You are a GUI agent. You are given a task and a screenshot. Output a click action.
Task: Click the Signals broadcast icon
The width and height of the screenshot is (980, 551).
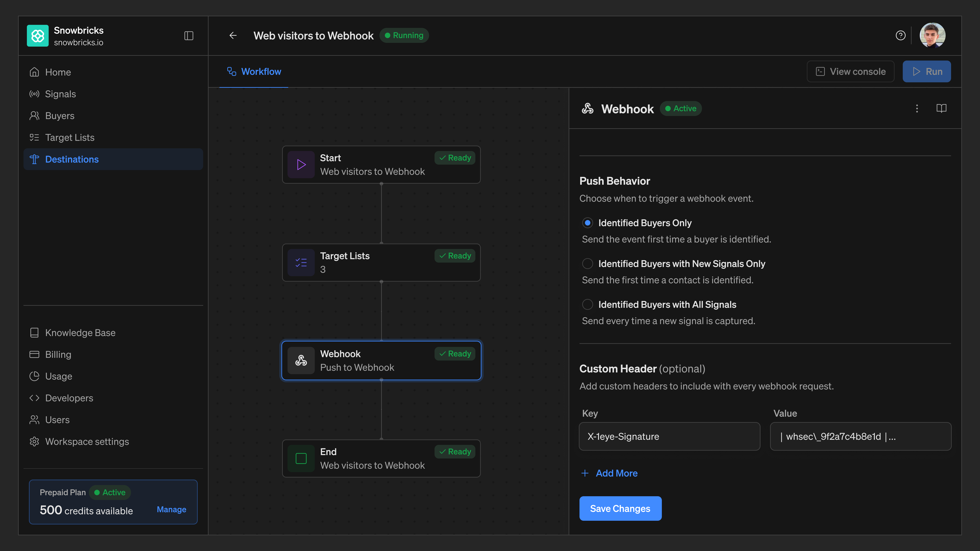34,94
